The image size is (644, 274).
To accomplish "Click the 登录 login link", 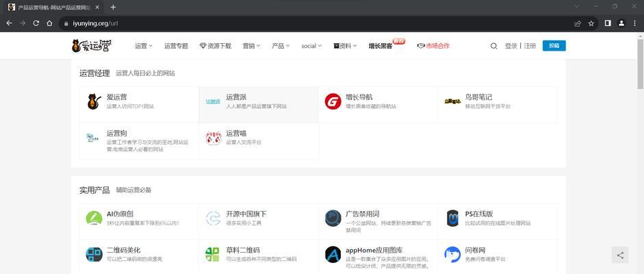I will click(x=511, y=46).
